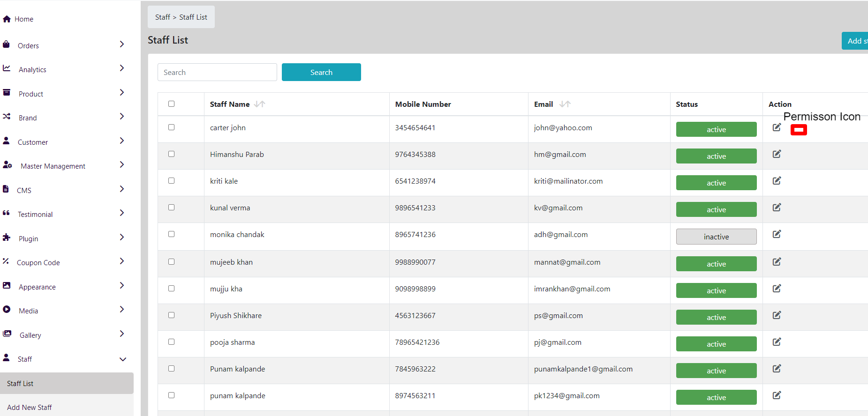Screen dimensions: 868x416
Task: Toggle active status for Punam kalpande 7845963222
Action: click(716, 371)
